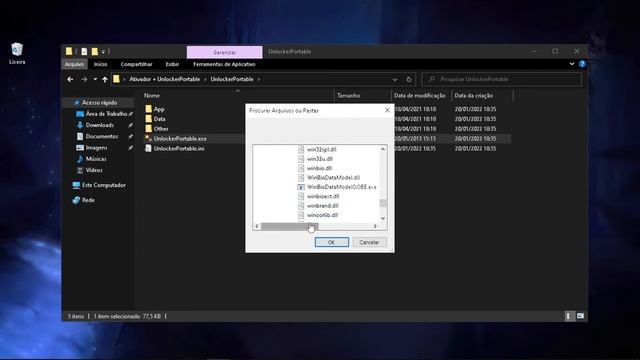Screen dimensions: 640x360
Task: Click the vertical scrollbar thumb in dialog
Action: click(383, 203)
